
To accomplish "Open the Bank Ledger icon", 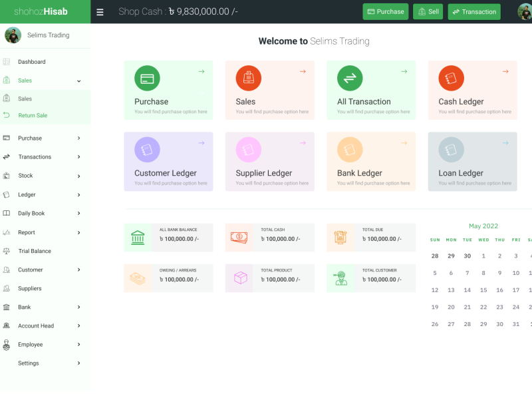I will tap(350, 149).
